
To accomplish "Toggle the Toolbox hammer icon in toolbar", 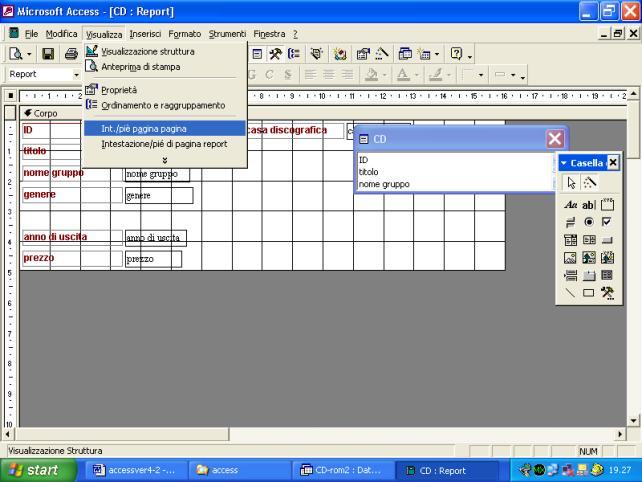I will point(275,54).
